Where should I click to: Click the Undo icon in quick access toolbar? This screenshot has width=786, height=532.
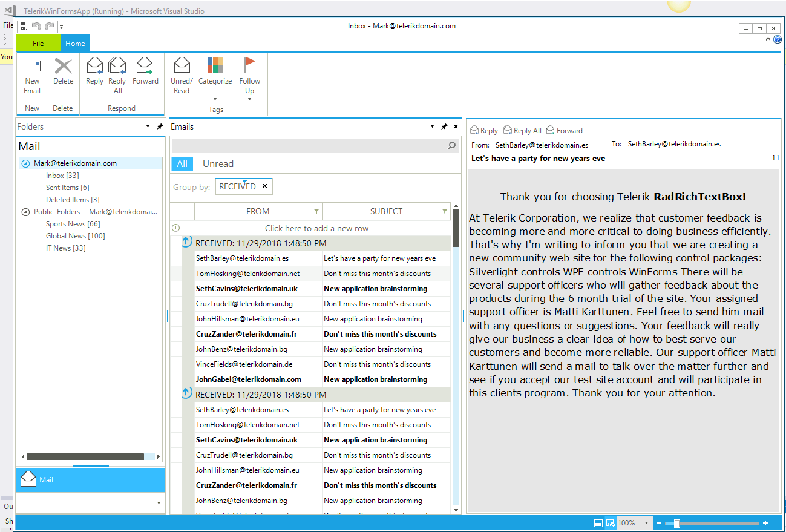[36, 26]
